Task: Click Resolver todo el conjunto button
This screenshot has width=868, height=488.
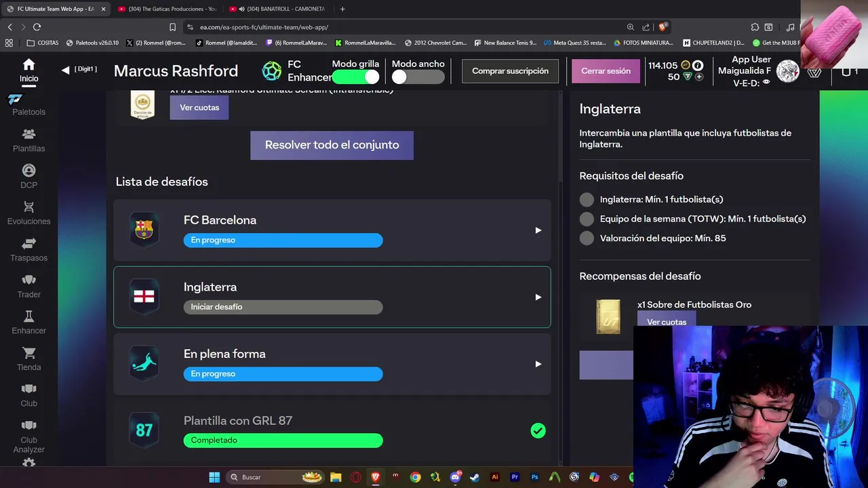Action: click(x=332, y=145)
